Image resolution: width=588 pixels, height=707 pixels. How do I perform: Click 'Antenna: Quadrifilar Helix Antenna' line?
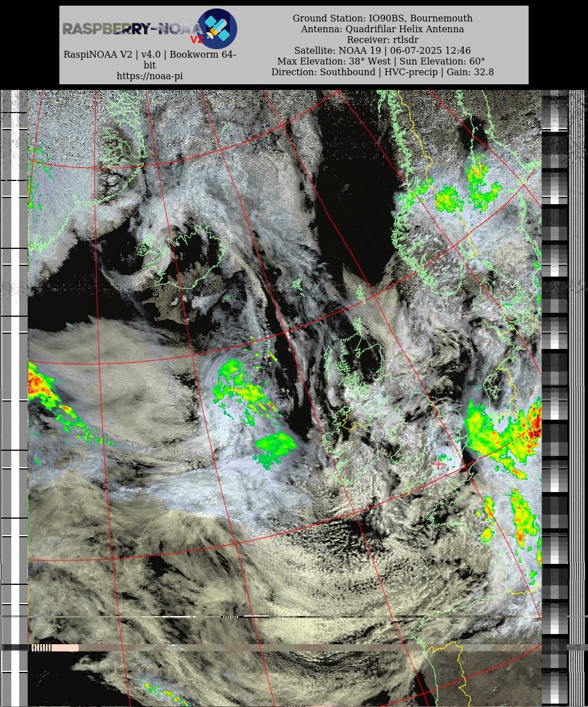pos(383,29)
